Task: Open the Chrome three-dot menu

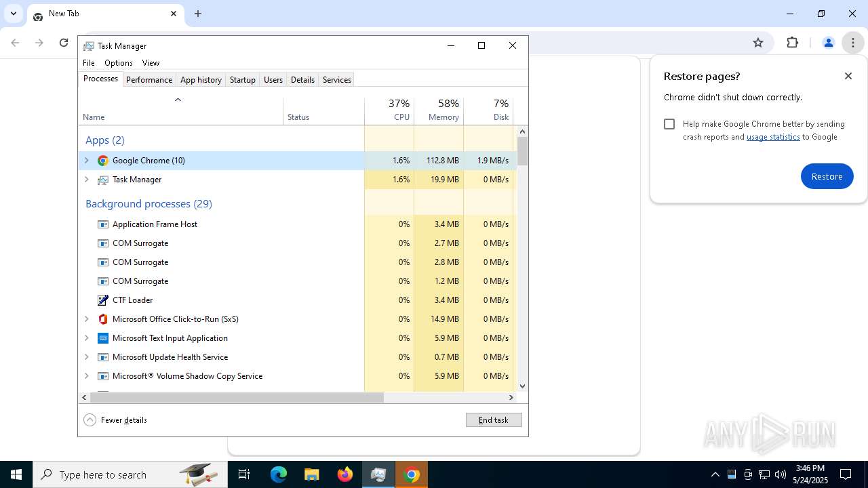Action: [852, 43]
